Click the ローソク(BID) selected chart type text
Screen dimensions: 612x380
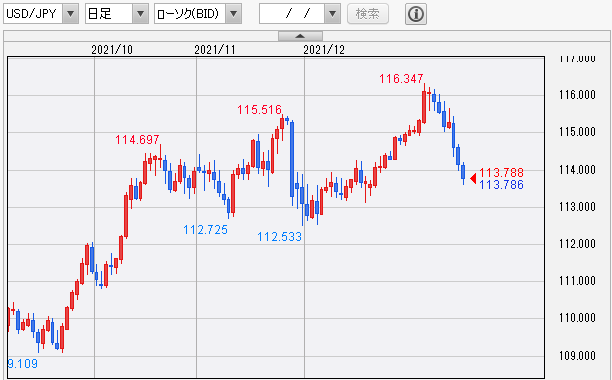click(187, 14)
